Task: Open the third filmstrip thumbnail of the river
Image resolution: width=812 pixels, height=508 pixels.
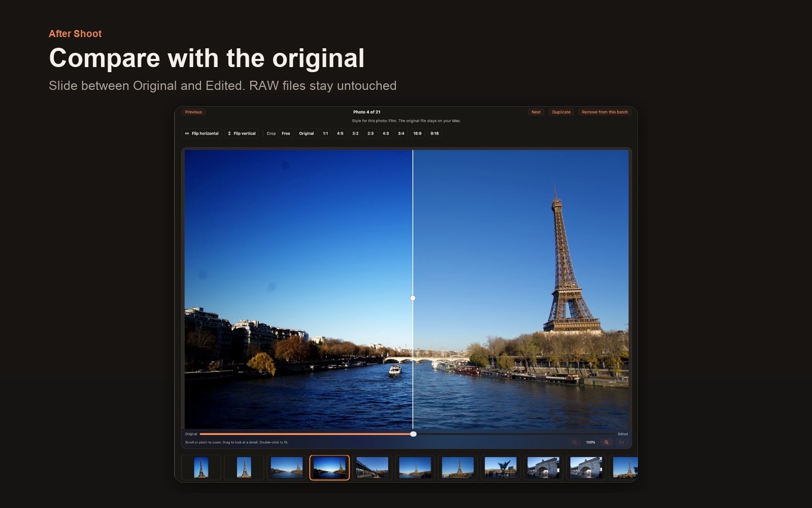Action: [x=287, y=467]
